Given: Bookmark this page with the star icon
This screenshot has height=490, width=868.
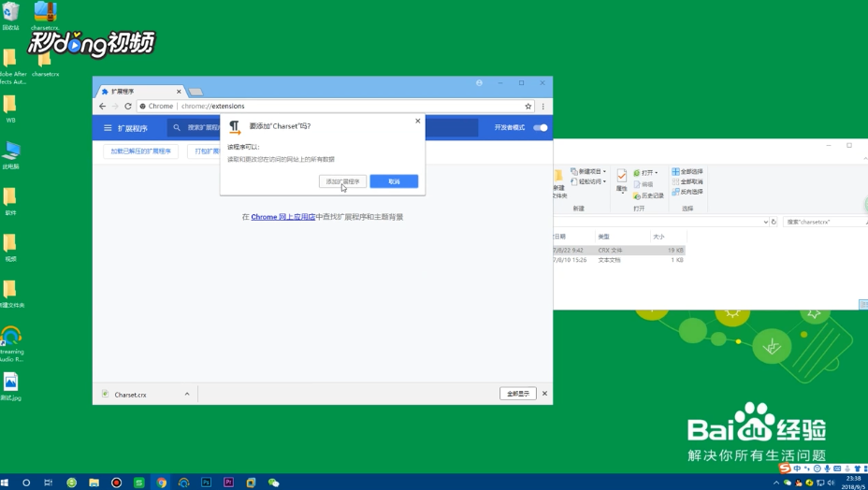Looking at the screenshot, I should coord(528,107).
